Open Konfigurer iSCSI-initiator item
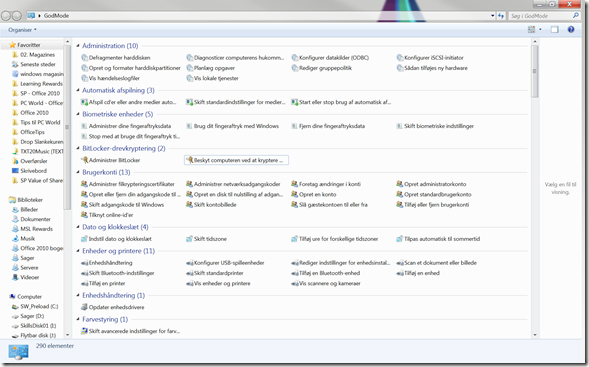Image resolution: width=589 pixels, height=367 pixels. pyautogui.click(x=430, y=57)
